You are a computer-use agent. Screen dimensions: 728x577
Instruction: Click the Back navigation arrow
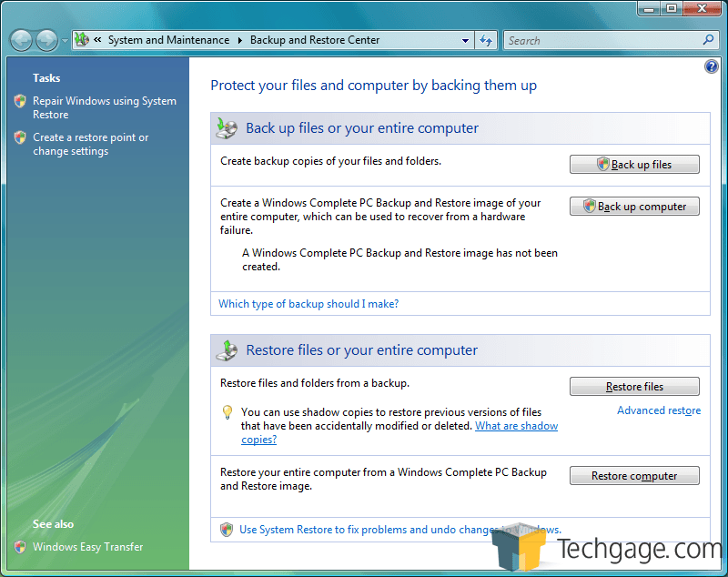[21, 40]
